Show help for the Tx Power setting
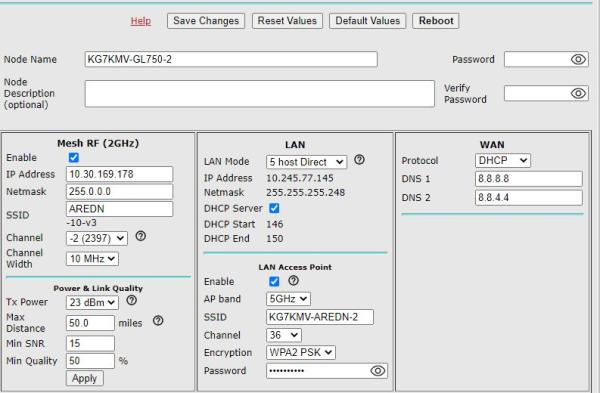 pos(132,300)
